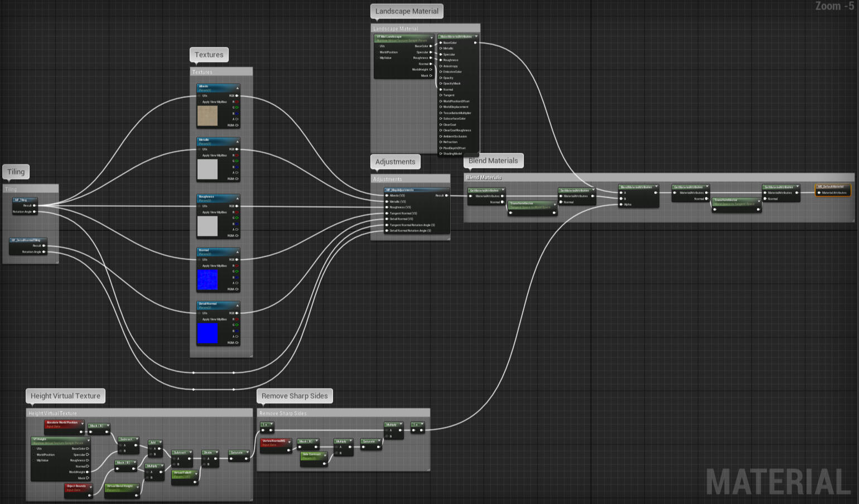Image resolution: width=859 pixels, height=504 pixels.
Task: Click the Alpha input pin on BlendMaterialAttributes
Action: pyautogui.click(x=621, y=205)
